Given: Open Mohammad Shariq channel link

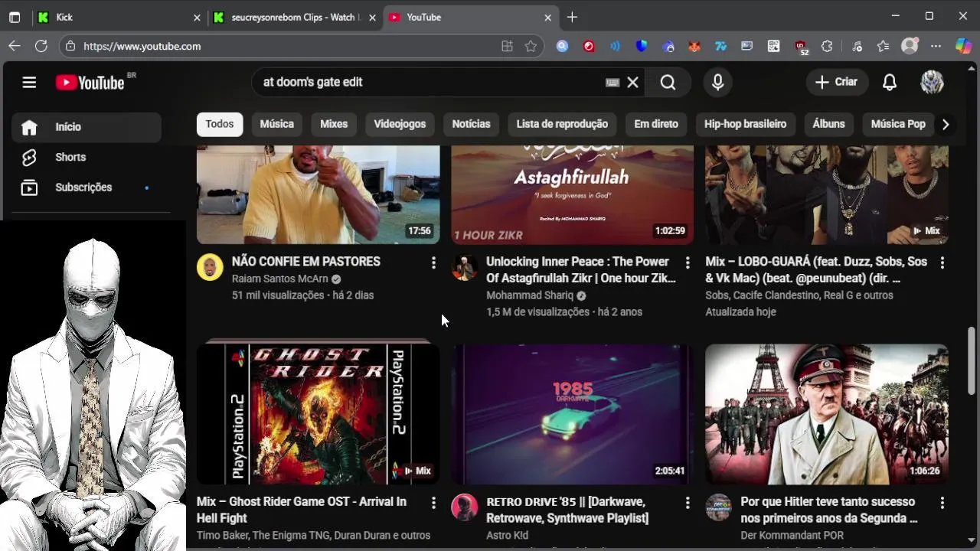Looking at the screenshot, I should (530, 295).
